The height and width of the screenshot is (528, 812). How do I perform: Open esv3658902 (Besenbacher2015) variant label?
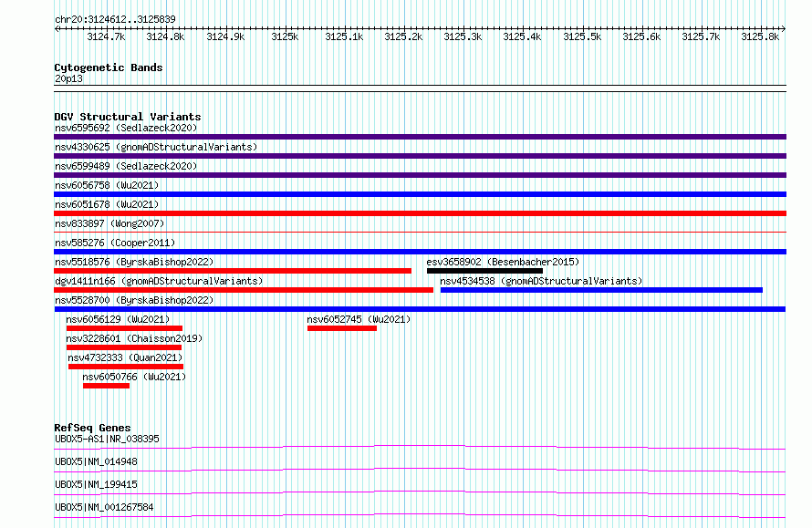[503, 262]
